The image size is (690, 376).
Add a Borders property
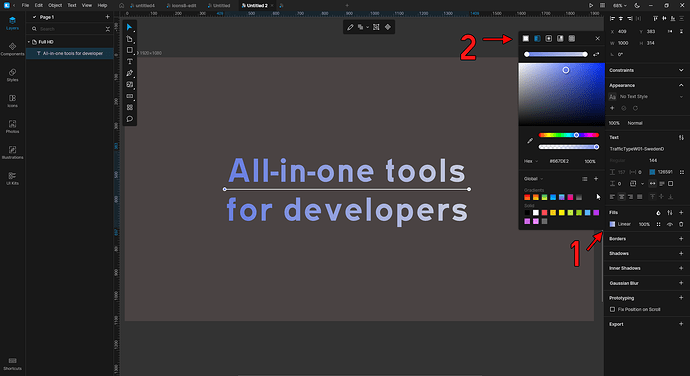(x=681, y=239)
